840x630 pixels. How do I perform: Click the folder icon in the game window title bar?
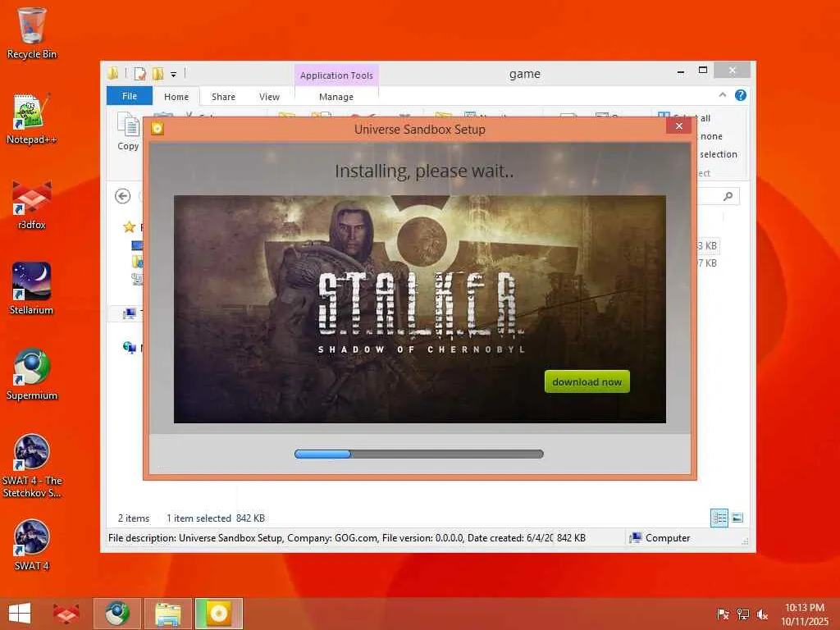pyautogui.click(x=112, y=73)
